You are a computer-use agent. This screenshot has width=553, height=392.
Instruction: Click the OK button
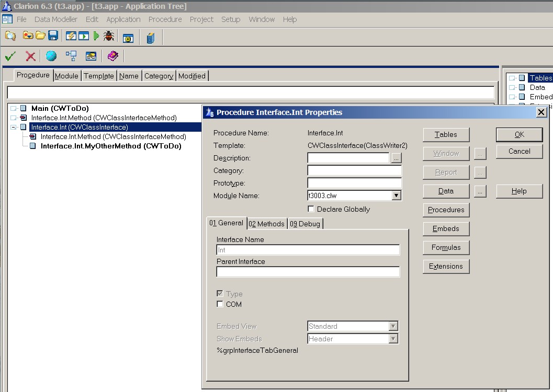pos(519,134)
